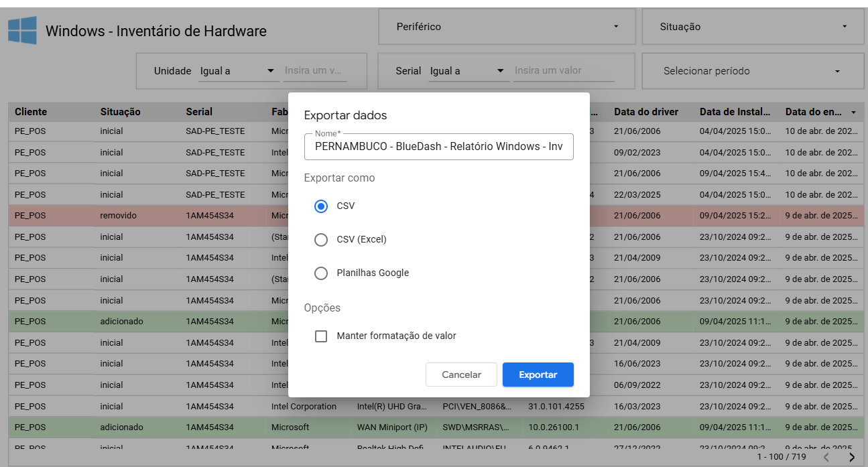The image size is (868, 467).
Task: Open the Periférico dropdown filter
Action: pos(506,27)
